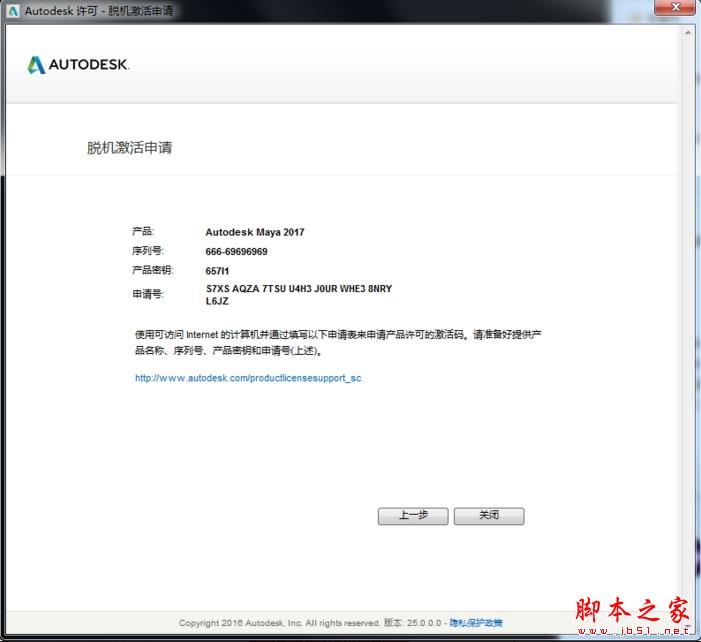Open the 隐私保护政策 privacy policy link
Viewport: 701px width, 642px height.
tap(476, 623)
